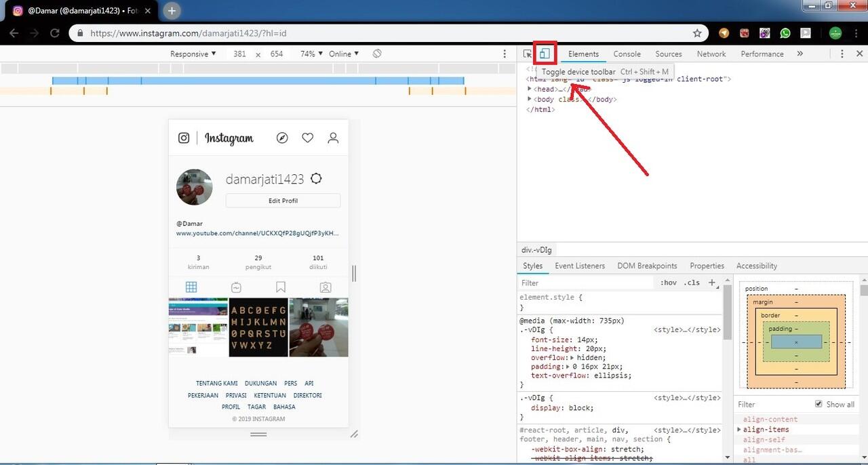Bookmark page with the star icon
This screenshot has width=868, height=465.
pos(697,33)
